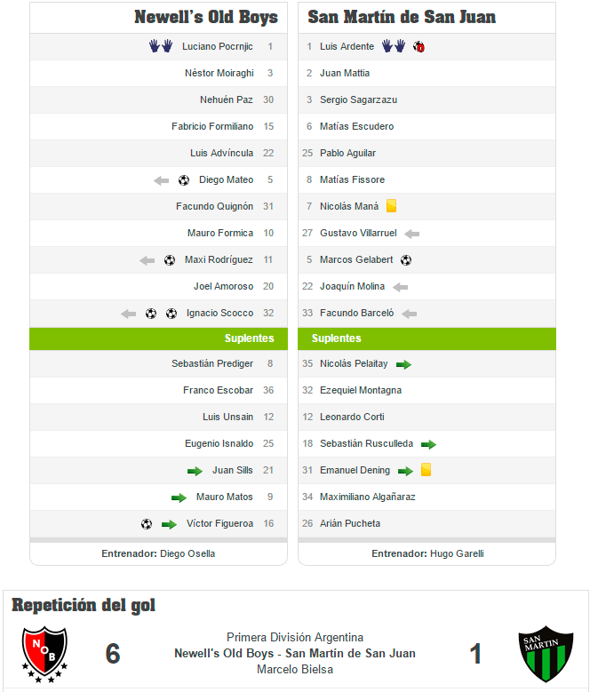Click Marcelo Bielsa stadium name
Viewport: 590px width, 700px height.
point(295,669)
